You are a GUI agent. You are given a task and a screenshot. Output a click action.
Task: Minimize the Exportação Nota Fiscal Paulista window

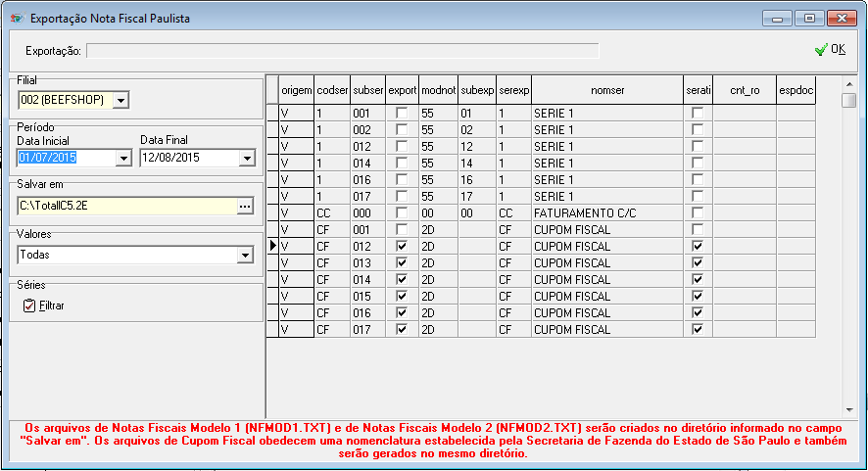click(777, 19)
